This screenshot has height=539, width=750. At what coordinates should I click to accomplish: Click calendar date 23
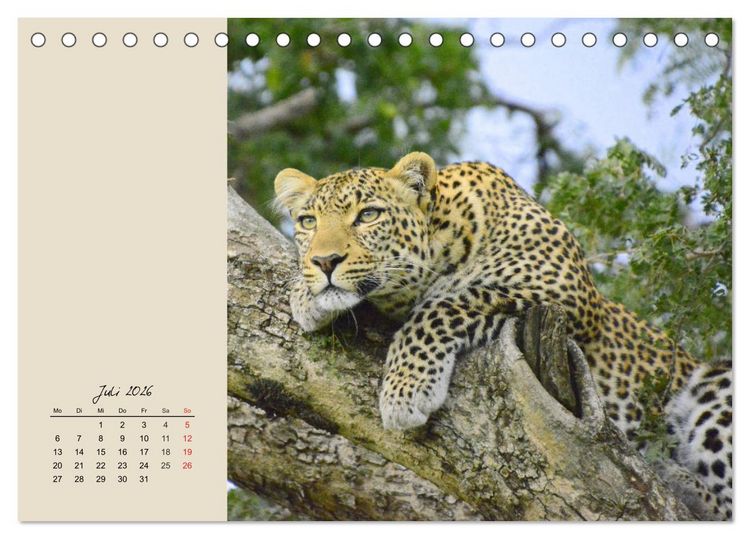[x=122, y=465]
